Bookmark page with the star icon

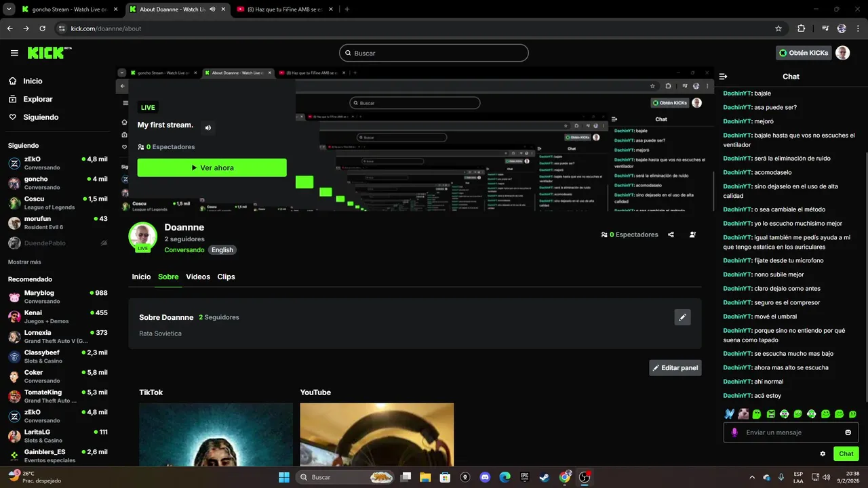778,28
